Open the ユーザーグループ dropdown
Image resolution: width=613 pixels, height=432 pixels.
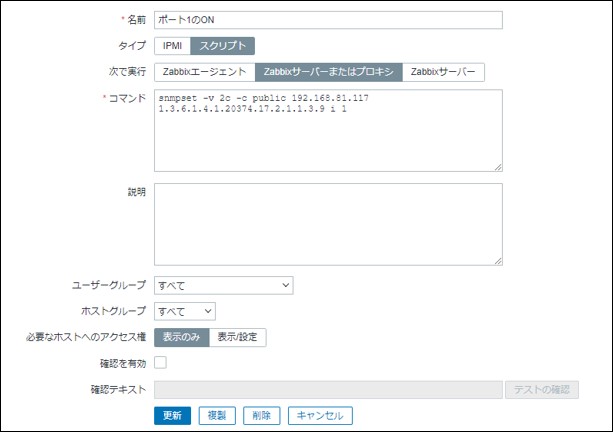point(224,285)
